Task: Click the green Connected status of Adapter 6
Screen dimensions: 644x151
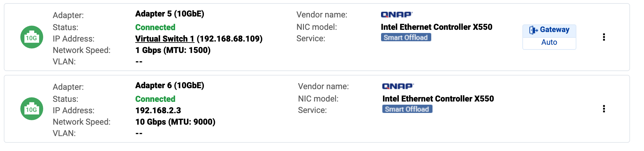Action: click(155, 99)
